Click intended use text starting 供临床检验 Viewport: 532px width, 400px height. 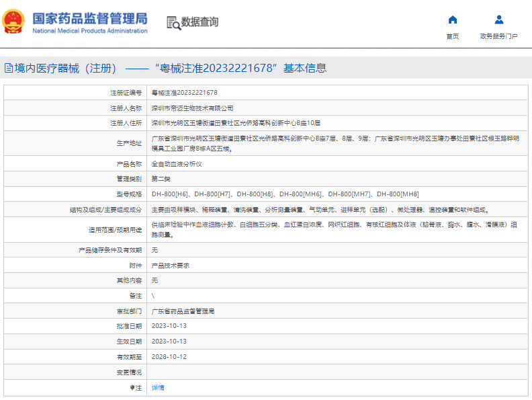point(335,229)
